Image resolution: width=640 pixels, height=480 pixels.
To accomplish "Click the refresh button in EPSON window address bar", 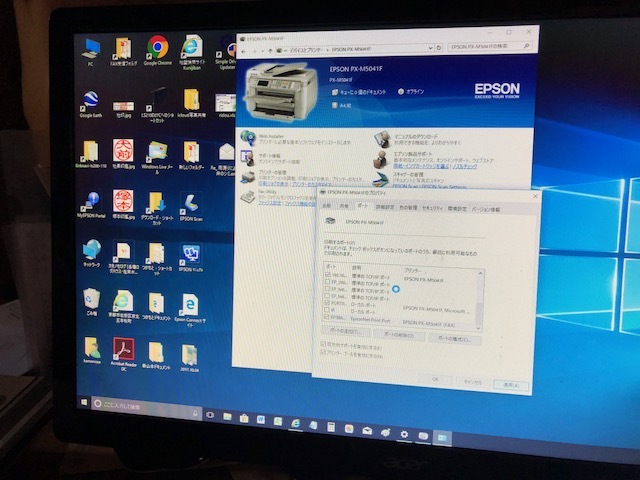I will tap(439, 48).
